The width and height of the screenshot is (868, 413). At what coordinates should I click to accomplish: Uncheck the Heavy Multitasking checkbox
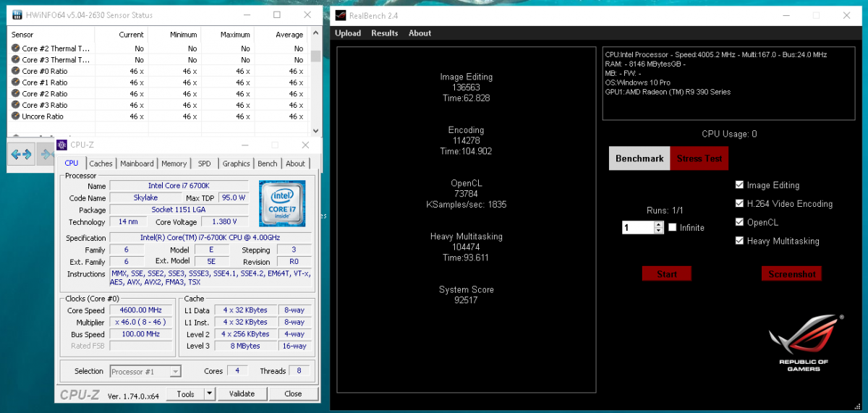[739, 241]
